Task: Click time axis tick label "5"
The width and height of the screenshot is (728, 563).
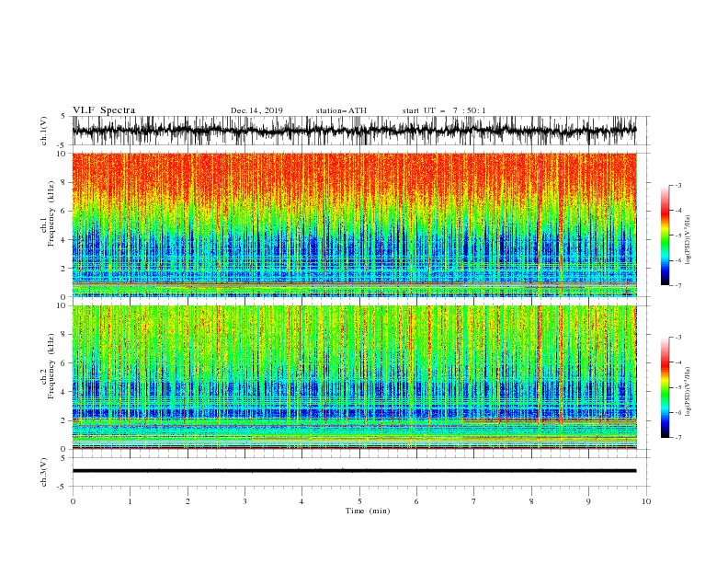Action: (x=359, y=501)
